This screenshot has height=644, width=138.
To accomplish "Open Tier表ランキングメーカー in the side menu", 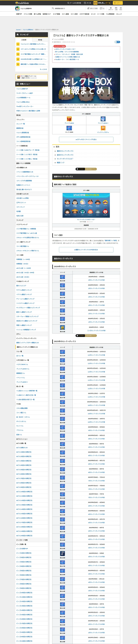I will click(32, 106).
